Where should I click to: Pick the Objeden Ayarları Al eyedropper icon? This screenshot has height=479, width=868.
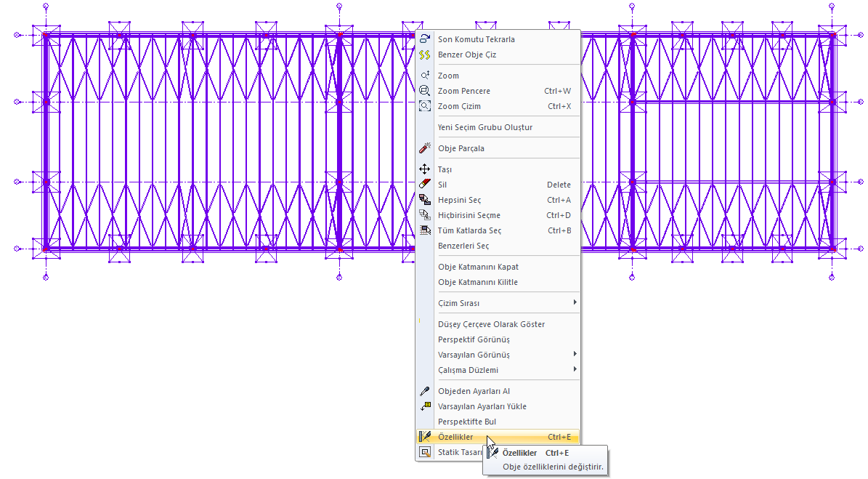coord(426,391)
